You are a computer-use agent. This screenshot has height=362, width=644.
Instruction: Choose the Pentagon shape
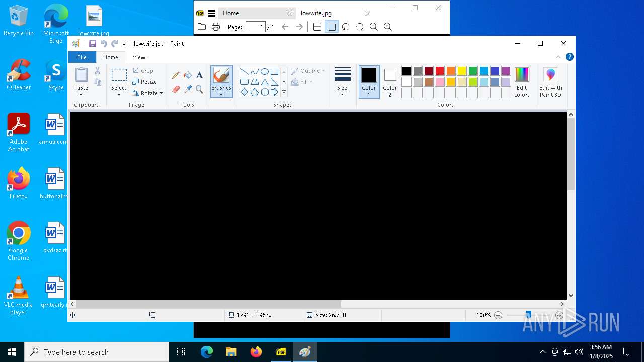click(254, 92)
